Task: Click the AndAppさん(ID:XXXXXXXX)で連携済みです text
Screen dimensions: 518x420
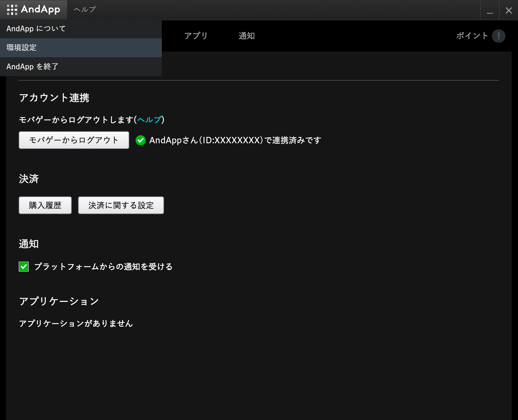Action: click(x=235, y=140)
